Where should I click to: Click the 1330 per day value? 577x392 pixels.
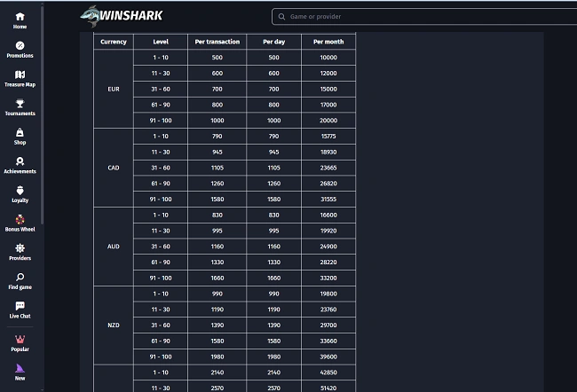tap(273, 263)
